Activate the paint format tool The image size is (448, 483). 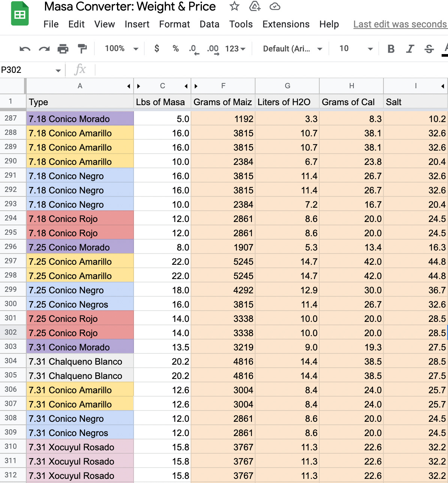tap(82, 48)
